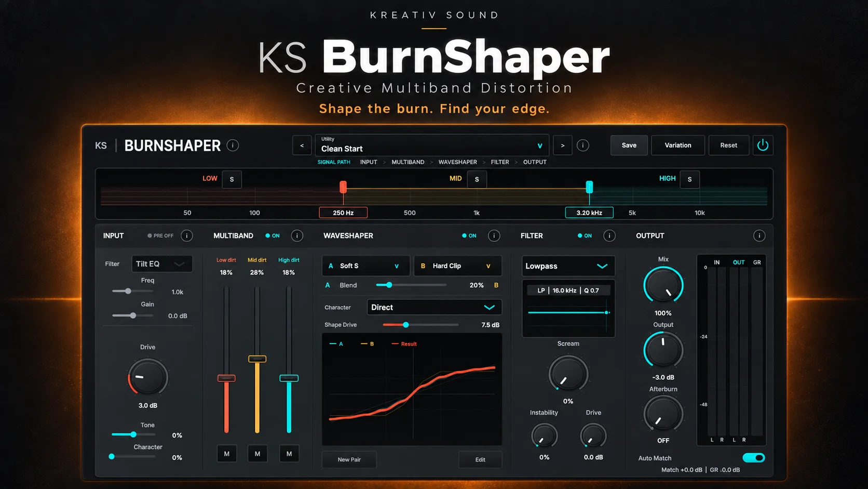Click the Shape Drive slider handle
This screenshot has width=868, height=489.
(406, 325)
